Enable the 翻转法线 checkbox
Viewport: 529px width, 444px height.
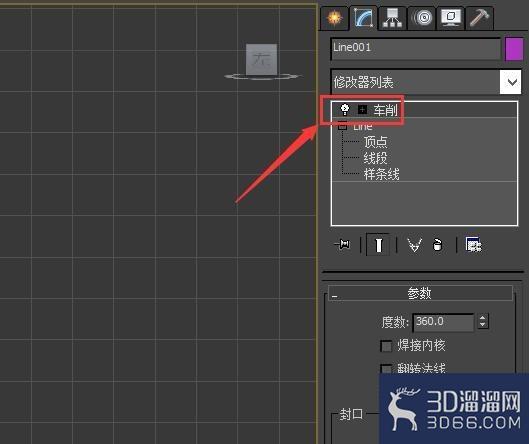click(x=386, y=369)
